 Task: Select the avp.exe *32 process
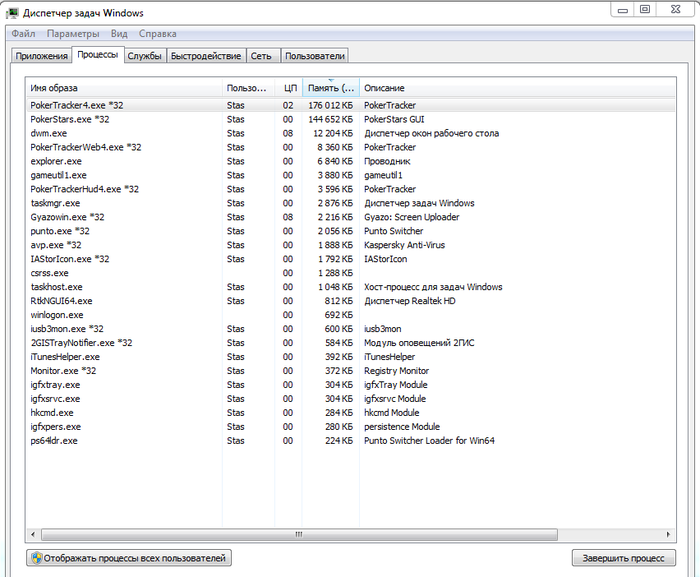pos(350,245)
